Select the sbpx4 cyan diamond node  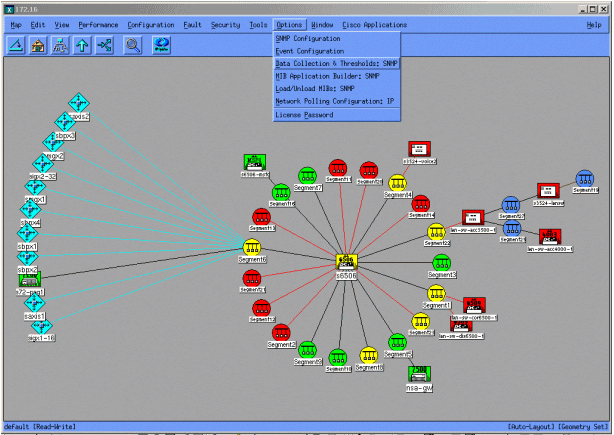[x=30, y=209]
